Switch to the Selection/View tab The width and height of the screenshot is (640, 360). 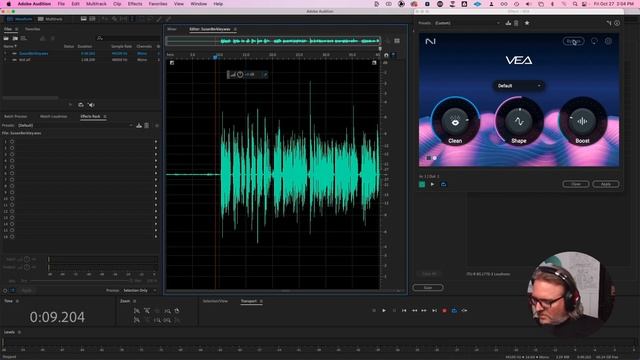(x=215, y=301)
